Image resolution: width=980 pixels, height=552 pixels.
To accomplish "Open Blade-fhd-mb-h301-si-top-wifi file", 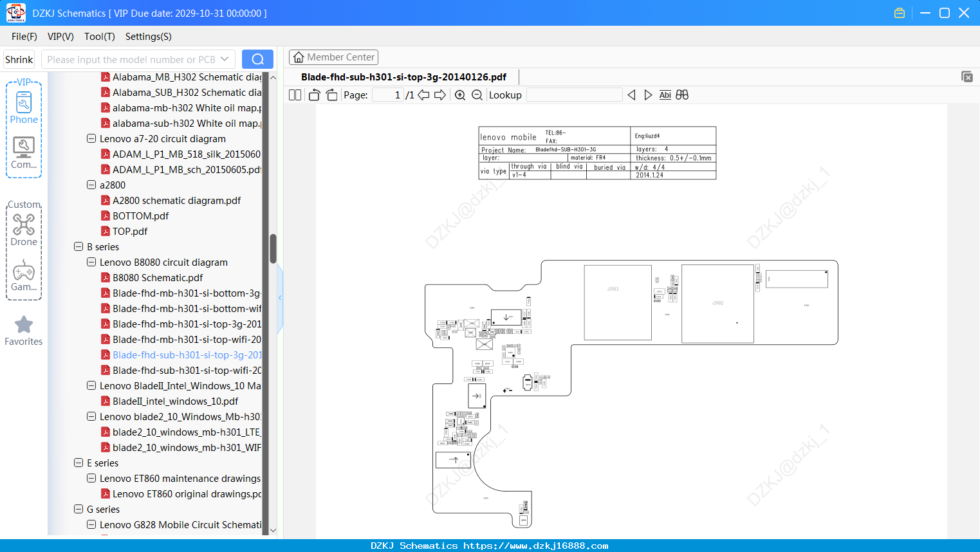I will pyautogui.click(x=187, y=340).
